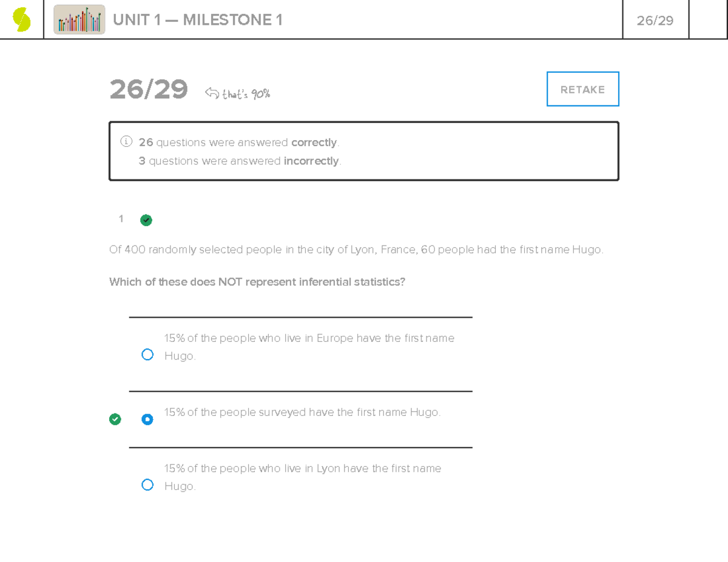The image size is (728, 562).
Task: Click the large 26/29 score heading
Action: pos(149,90)
